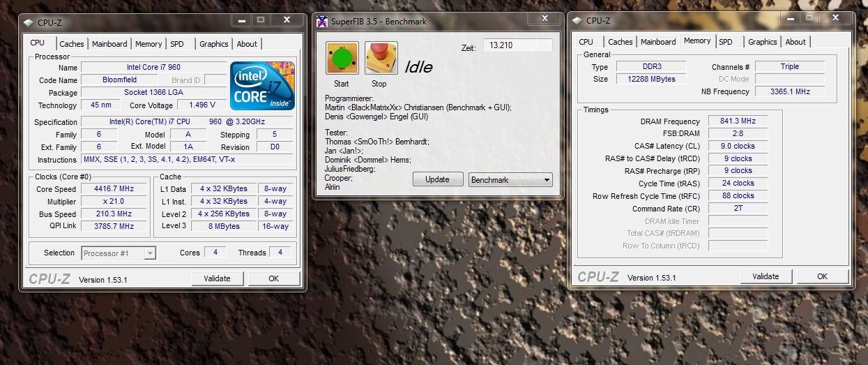This screenshot has height=365, width=868.
Task: Click the Multiplier value x 21.0
Action: point(112,202)
